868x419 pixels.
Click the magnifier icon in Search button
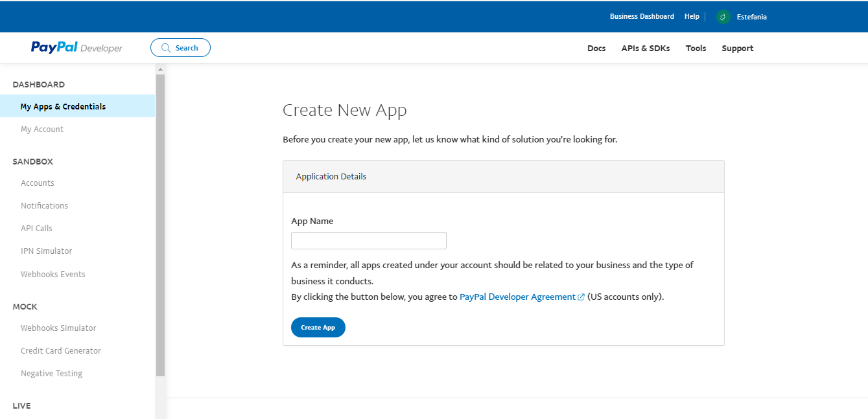pyautogui.click(x=166, y=48)
